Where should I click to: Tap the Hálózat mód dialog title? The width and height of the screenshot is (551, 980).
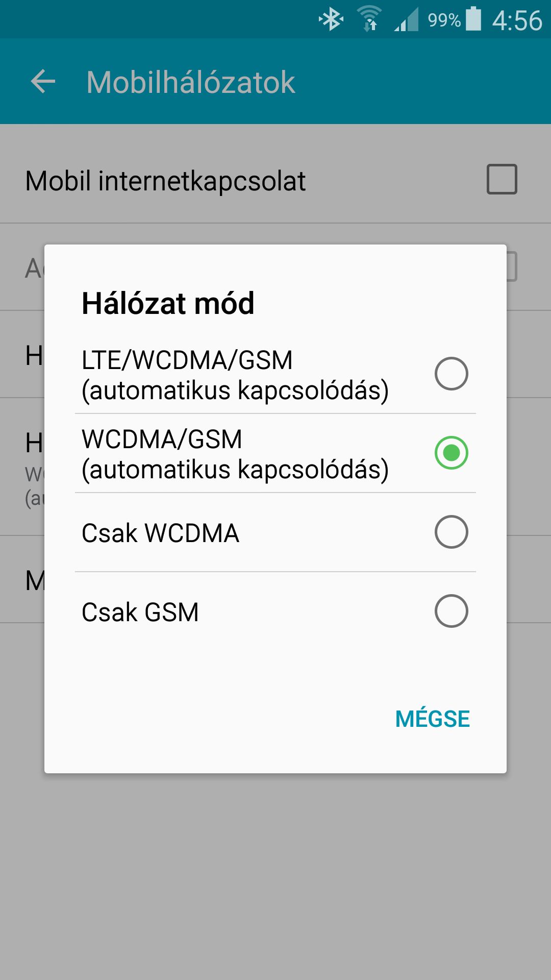(168, 303)
